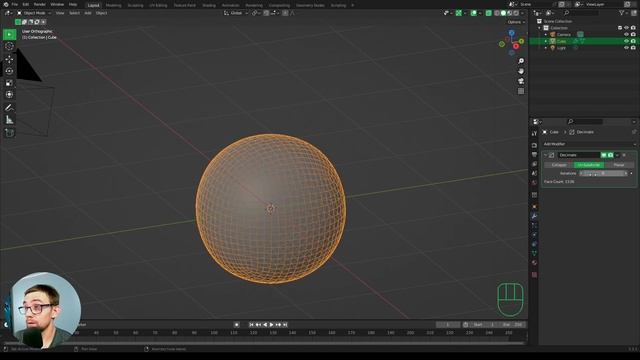Select the Add Cube tool
This screenshot has height=360, width=640.
9,133
